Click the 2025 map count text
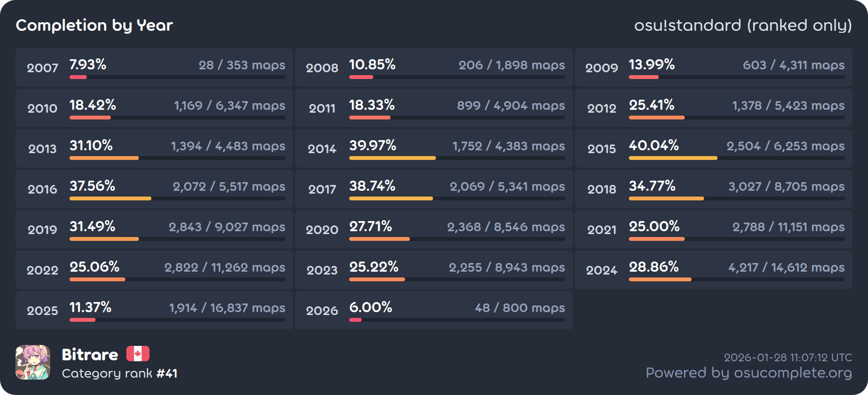This screenshot has width=868, height=395. click(227, 308)
